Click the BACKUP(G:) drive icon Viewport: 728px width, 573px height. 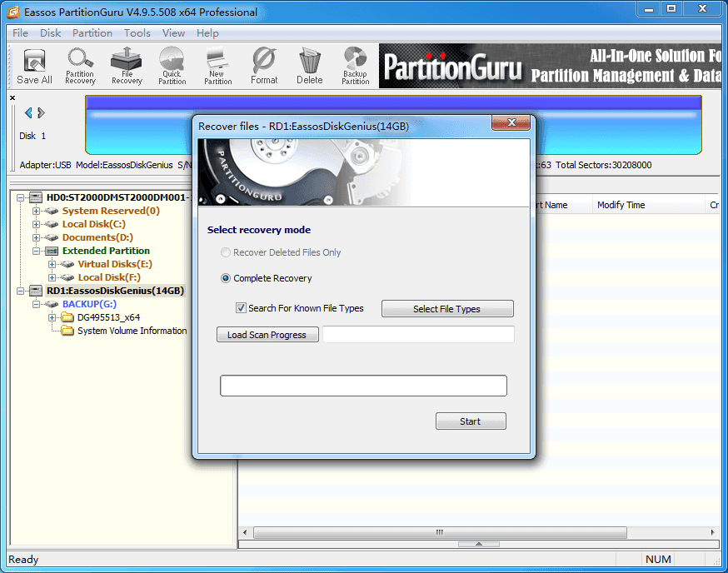pos(52,304)
